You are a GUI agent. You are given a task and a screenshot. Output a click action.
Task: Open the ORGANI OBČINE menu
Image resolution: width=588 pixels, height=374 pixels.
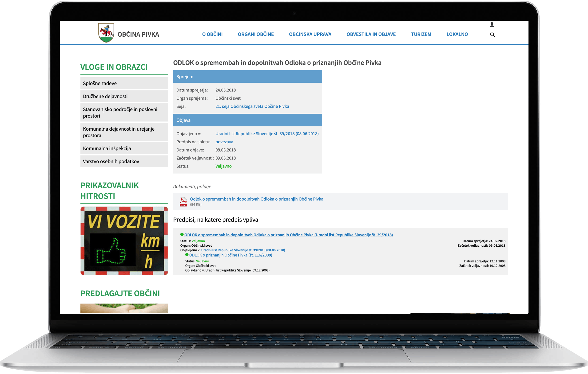[256, 34]
